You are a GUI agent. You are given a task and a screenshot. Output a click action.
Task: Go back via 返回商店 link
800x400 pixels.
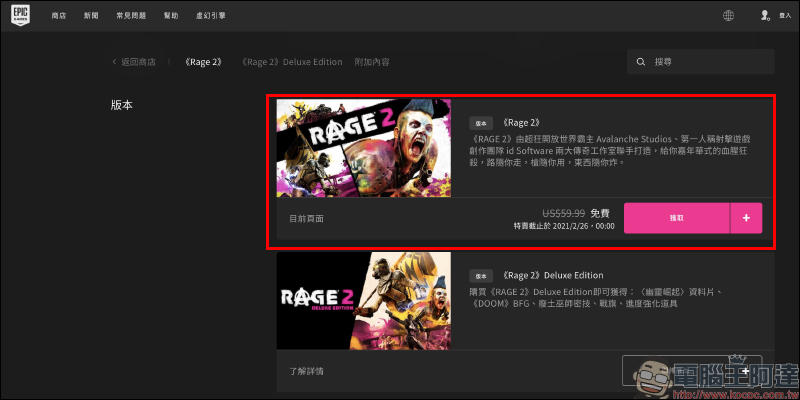point(138,62)
